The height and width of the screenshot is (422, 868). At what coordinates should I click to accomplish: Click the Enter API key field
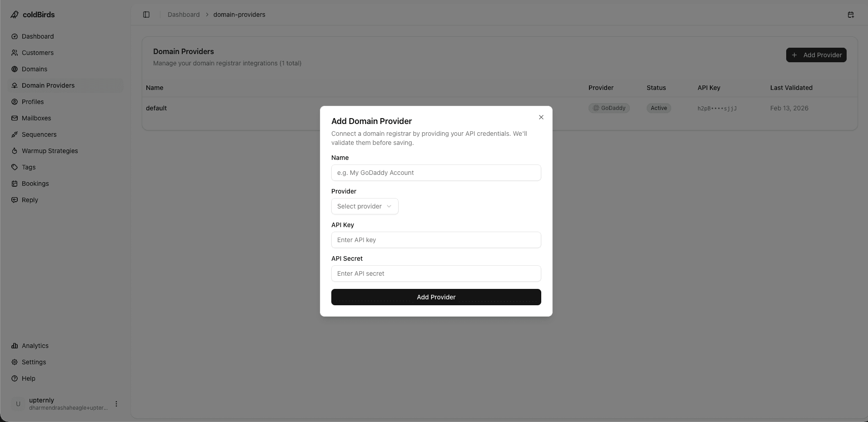[x=436, y=240]
